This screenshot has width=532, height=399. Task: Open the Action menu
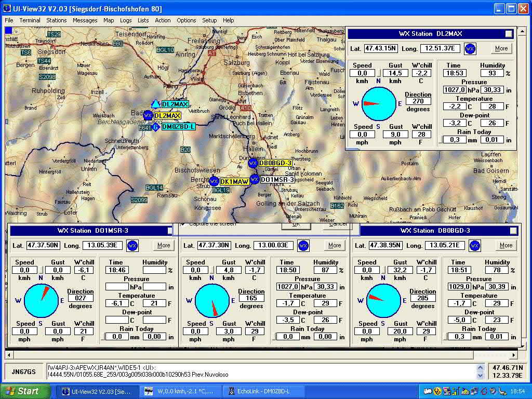(x=163, y=20)
